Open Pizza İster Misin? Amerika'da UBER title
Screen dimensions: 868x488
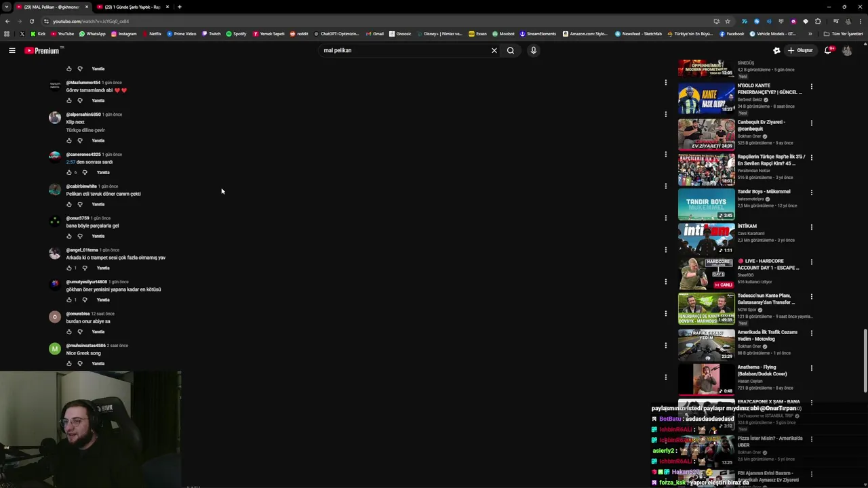(x=770, y=441)
